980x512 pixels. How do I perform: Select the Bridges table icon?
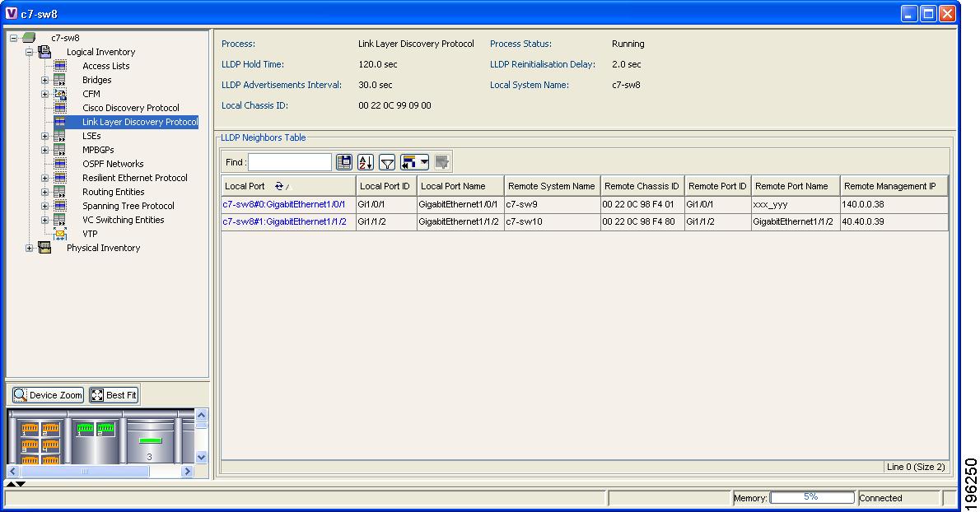(60, 80)
